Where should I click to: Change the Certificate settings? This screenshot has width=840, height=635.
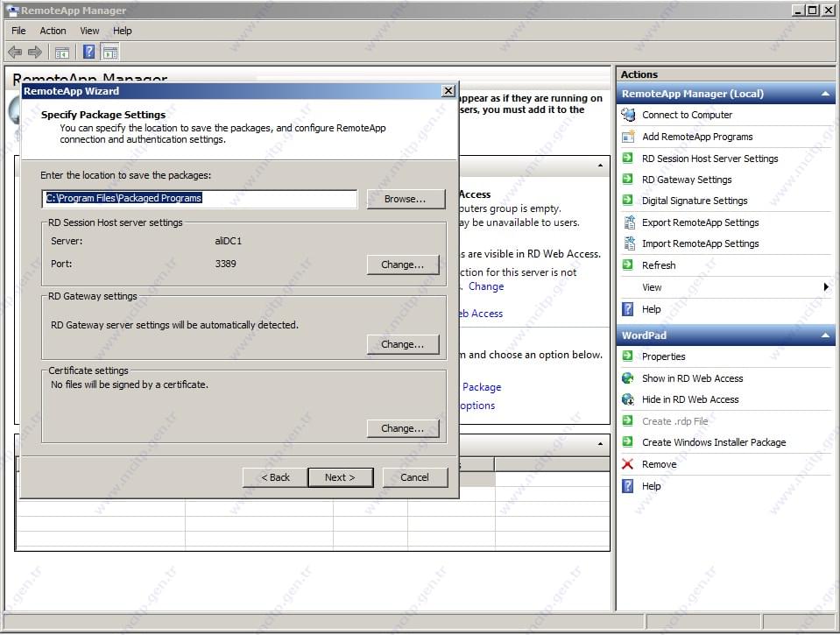coord(403,428)
